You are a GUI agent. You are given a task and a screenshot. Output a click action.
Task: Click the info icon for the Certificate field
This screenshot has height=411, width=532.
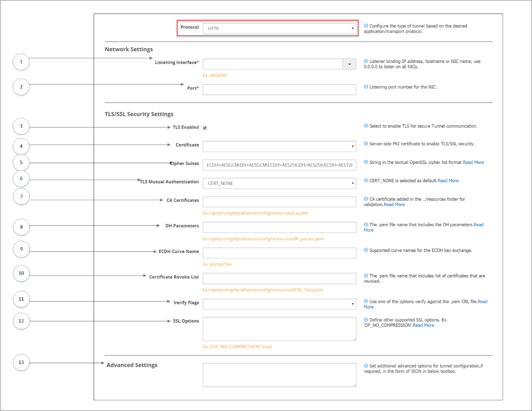point(365,144)
